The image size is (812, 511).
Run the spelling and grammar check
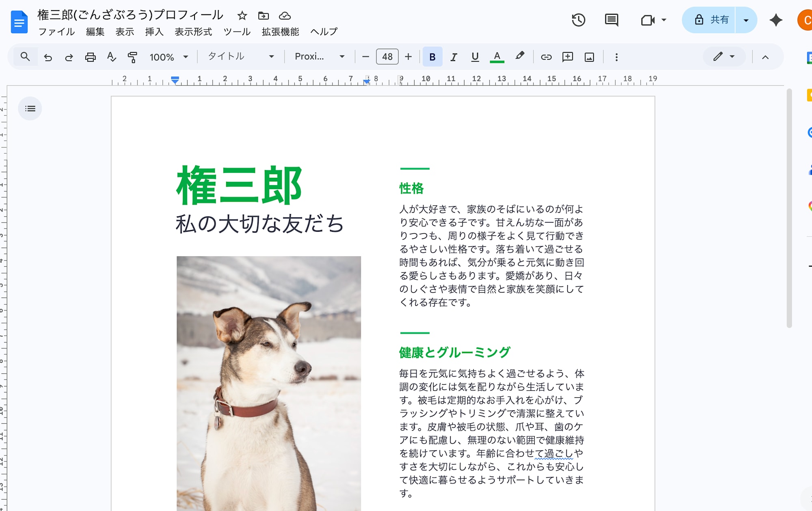(111, 57)
